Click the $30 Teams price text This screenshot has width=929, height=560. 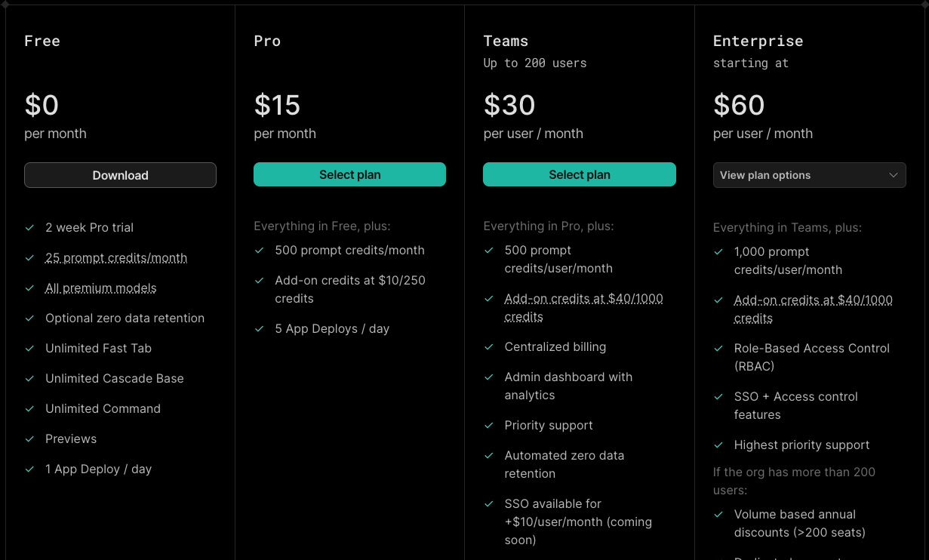click(509, 105)
